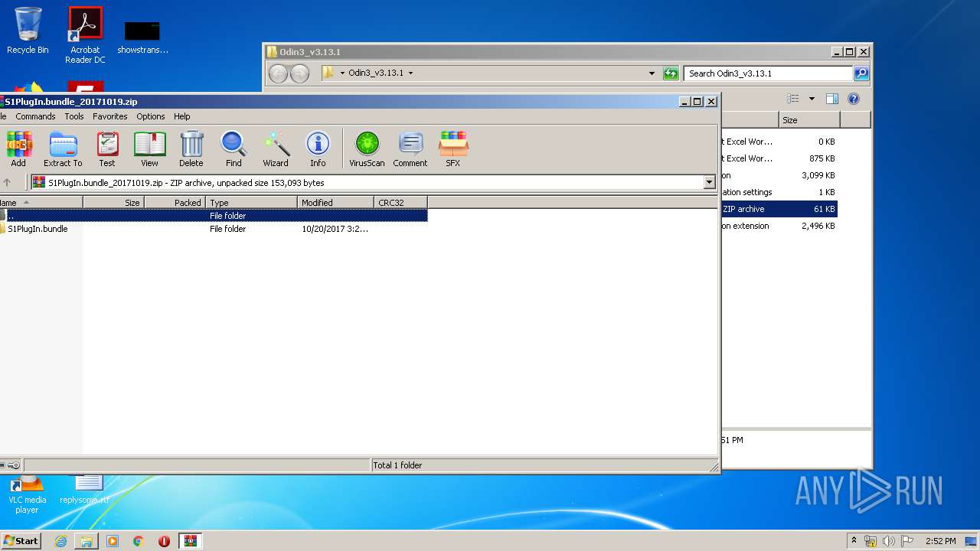980x551 pixels.
Task: Click the refresh button in Odin3 Explorer window
Action: (671, 73)
